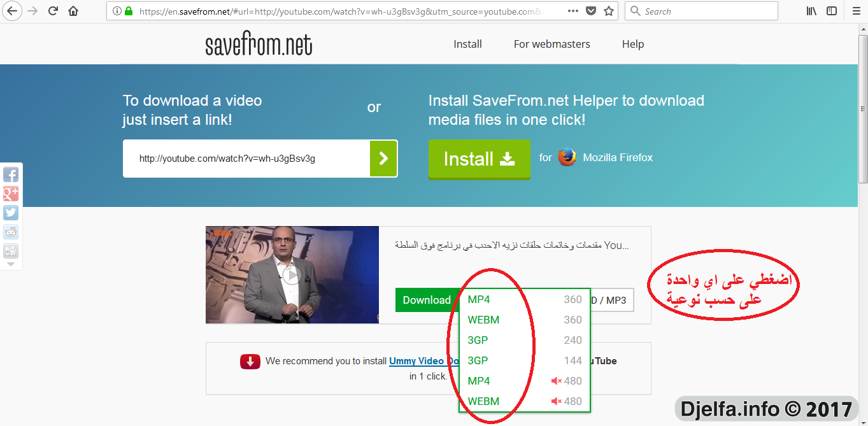
Task: Click the play icon on the video thumbnail
Action: [x=291, y=275]
